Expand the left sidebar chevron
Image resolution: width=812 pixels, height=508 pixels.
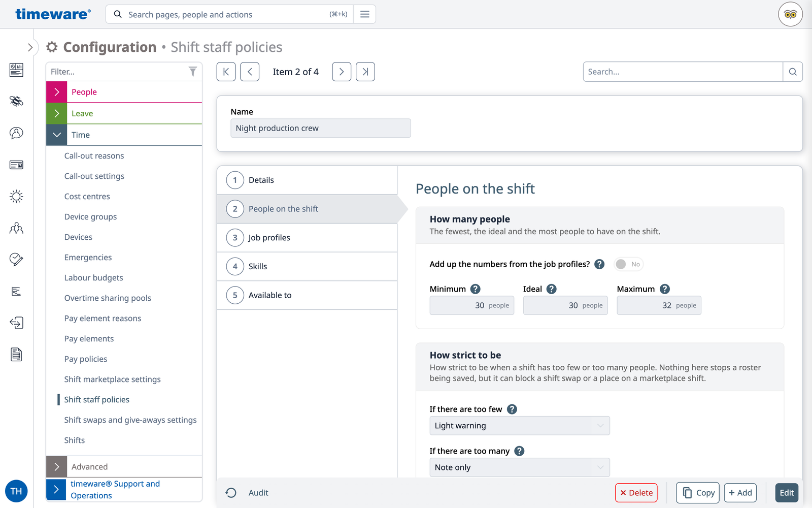point(30,47)
